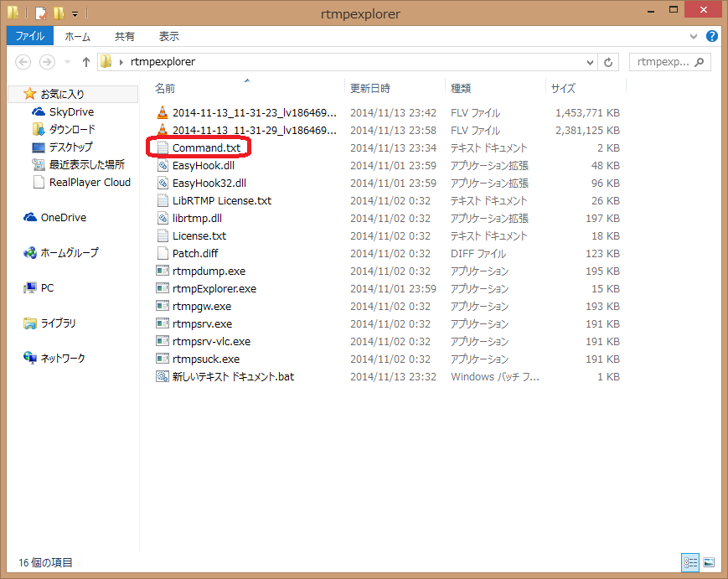728x579 pixels.
Task: Expand the ribbon with the chevron
Action: pyautogui.click(x=694, y=37)
